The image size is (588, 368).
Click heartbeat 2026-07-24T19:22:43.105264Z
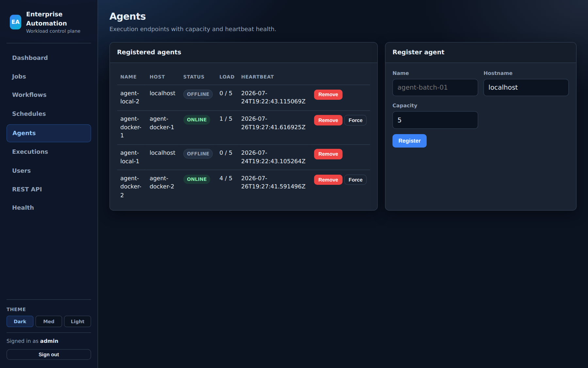pyautogui.click(x=273, y=157)
